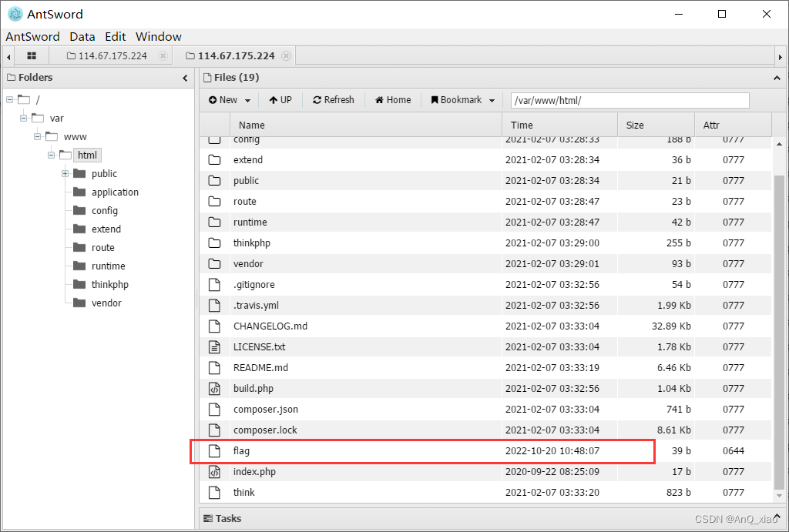Collapse the www tree node

point(37,137)
